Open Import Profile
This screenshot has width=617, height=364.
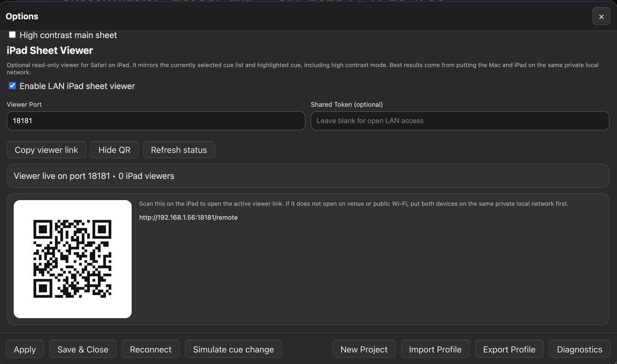click(435, 349)
